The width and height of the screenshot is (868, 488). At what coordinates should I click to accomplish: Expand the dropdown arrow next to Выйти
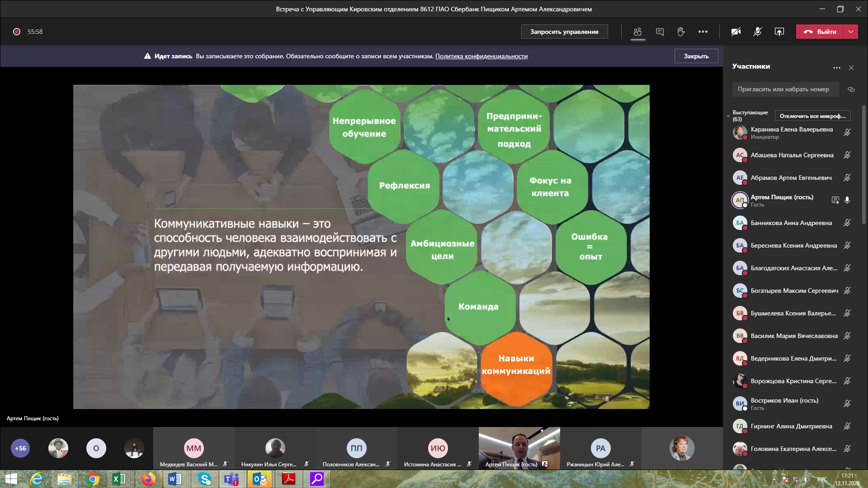pos(851,32)
